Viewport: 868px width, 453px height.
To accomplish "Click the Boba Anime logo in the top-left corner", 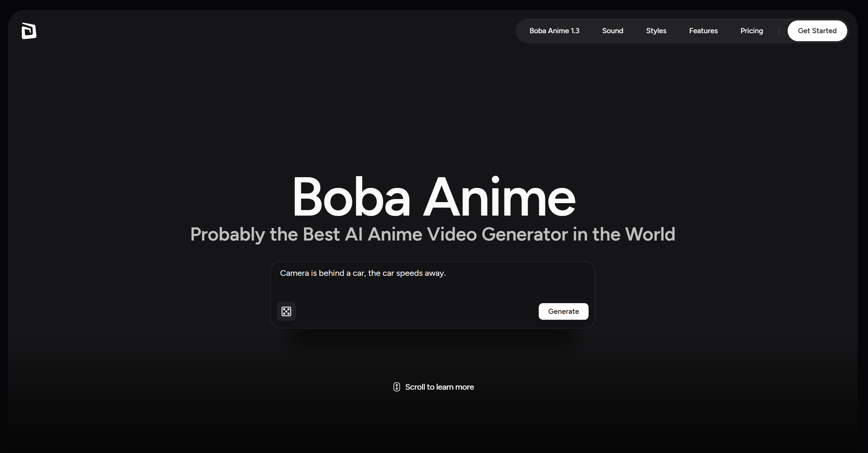I will (29, 31).
